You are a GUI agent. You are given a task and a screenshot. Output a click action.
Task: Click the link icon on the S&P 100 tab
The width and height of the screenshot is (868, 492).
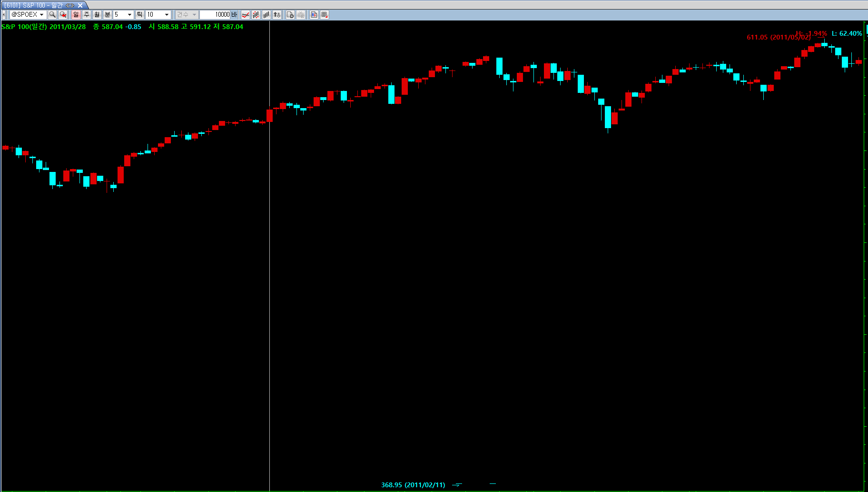click(70, 5)
